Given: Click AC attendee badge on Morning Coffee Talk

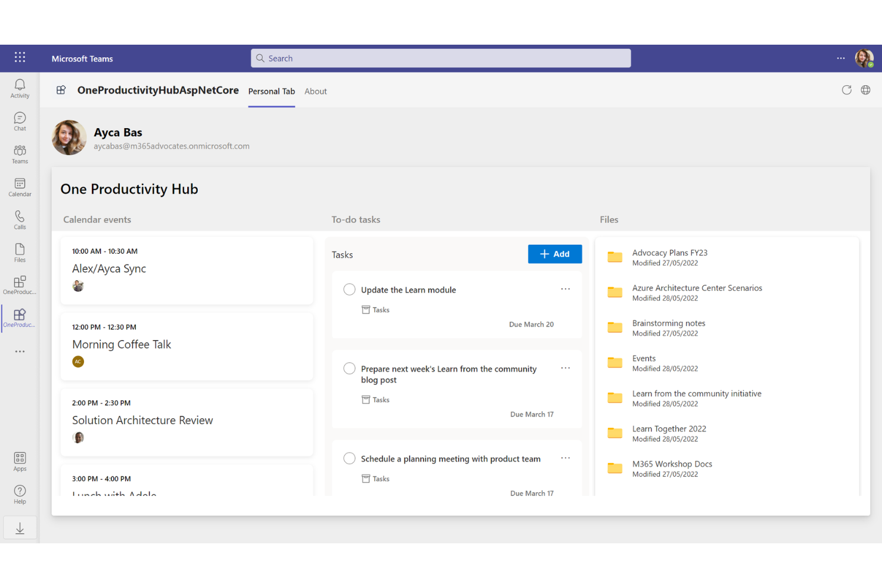Looking at the screenshot, I should [78, 362].
